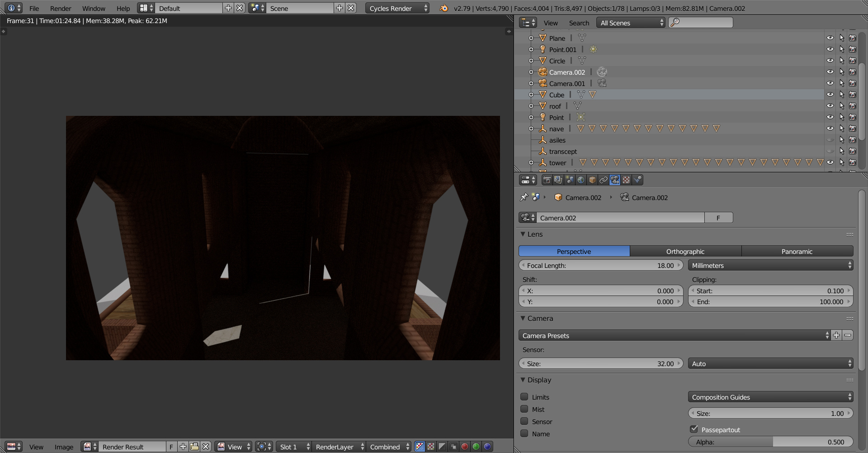Add a new screen layout
The height and width of the screenshot is (453, 868).
228,8
